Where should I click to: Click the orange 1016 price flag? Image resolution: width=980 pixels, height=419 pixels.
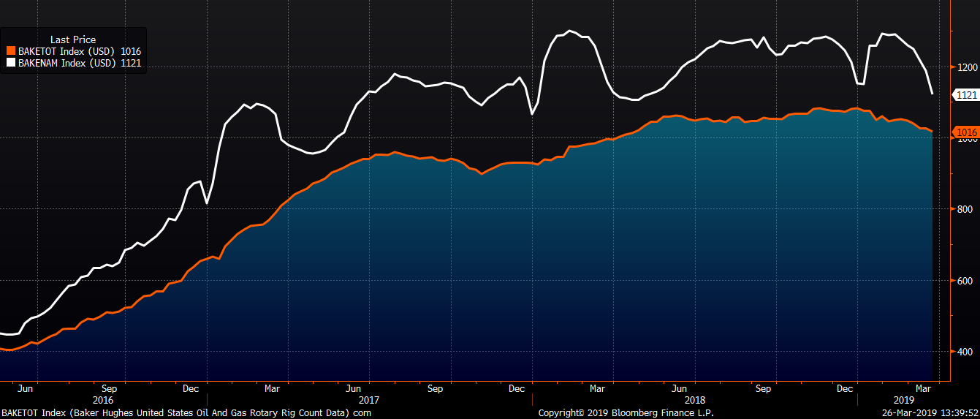coord(965,132)
